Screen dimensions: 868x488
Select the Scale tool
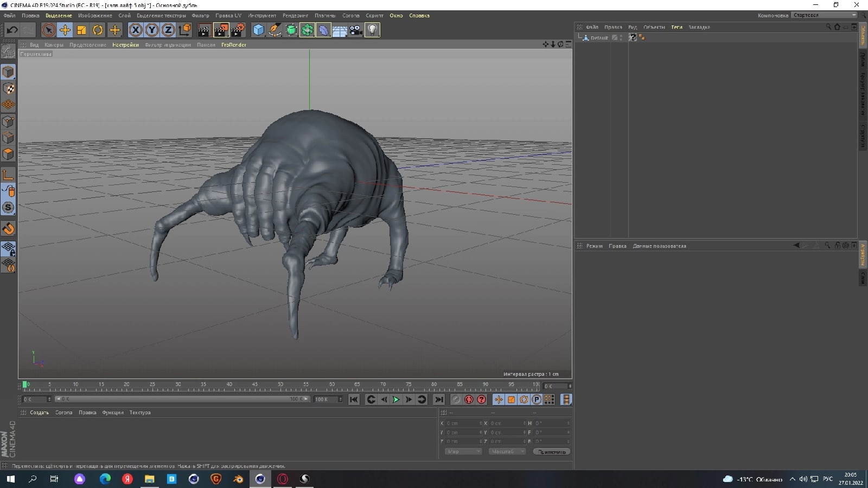point(81,30)
